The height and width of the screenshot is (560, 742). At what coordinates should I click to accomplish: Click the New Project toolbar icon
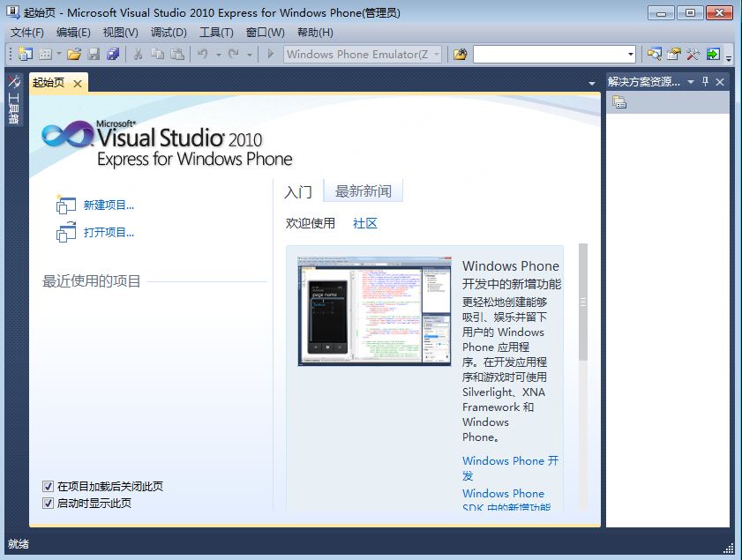pos(26,55)
